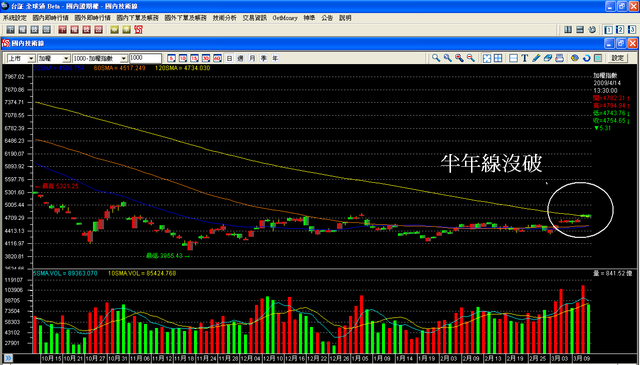Viewport: 640px width, 365px height.
Task: Select the 60-minute period button
Action: click(x=217, y=58)
